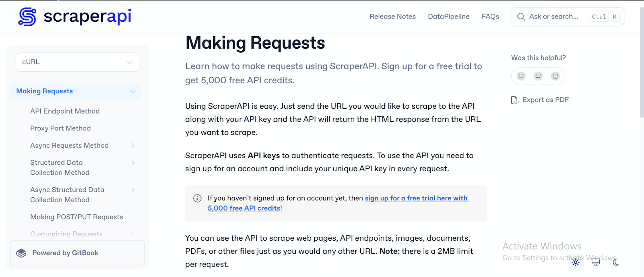Screen dimensions: 644x277
Task: Open Making POST/PUT Requests page
Action: click(x=76, y=217)
